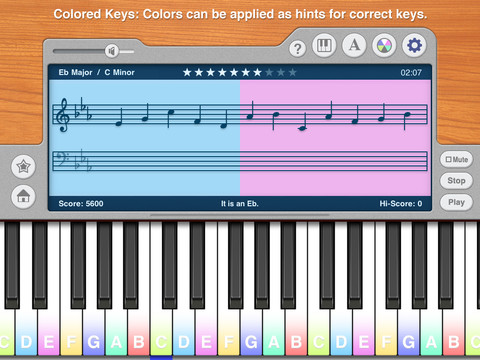Tap the rightmost red B key
Viewport: 480px width, 360px height.
454,330
